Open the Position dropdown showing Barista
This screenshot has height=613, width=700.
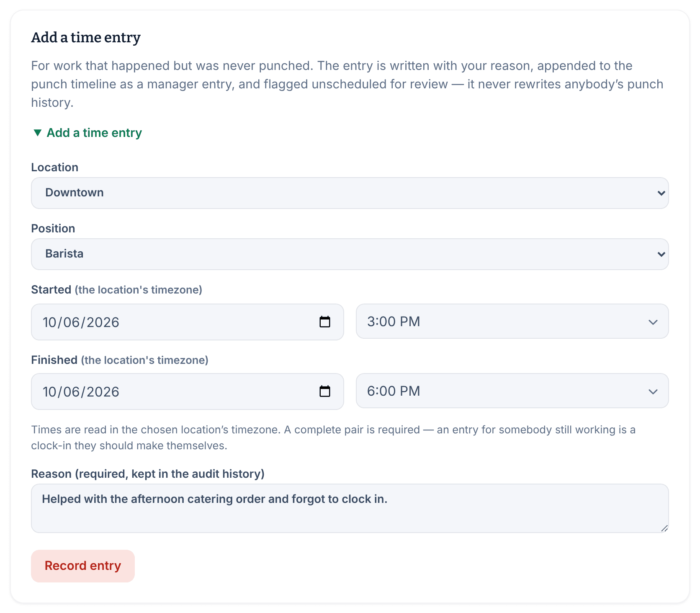coord(350,254)
